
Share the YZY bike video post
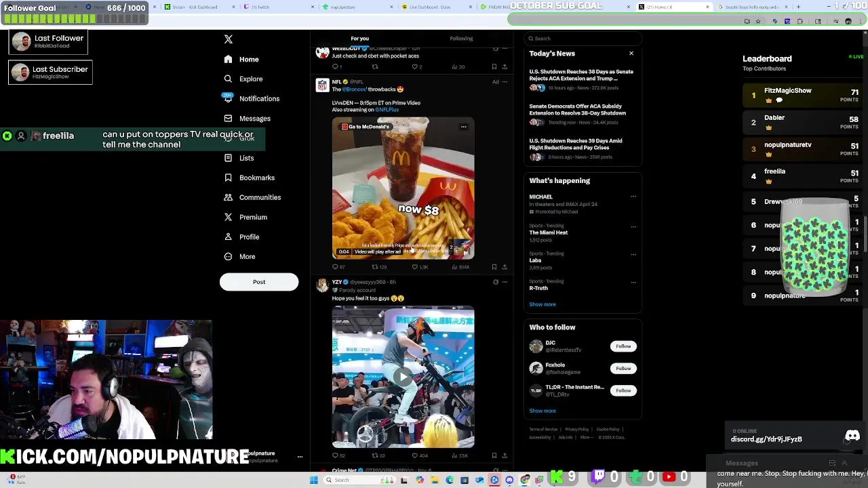(x=505, y=455)
